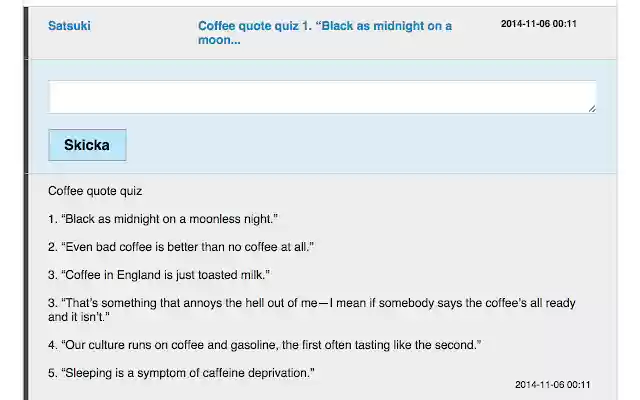
Task: Click the word "milk" in the toasted milk quote
Action: (250, 274)
